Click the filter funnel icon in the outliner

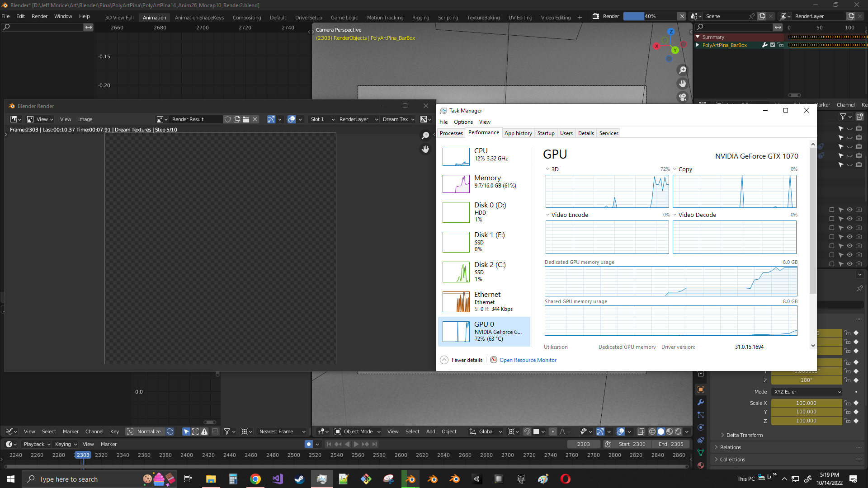[844, 117]
